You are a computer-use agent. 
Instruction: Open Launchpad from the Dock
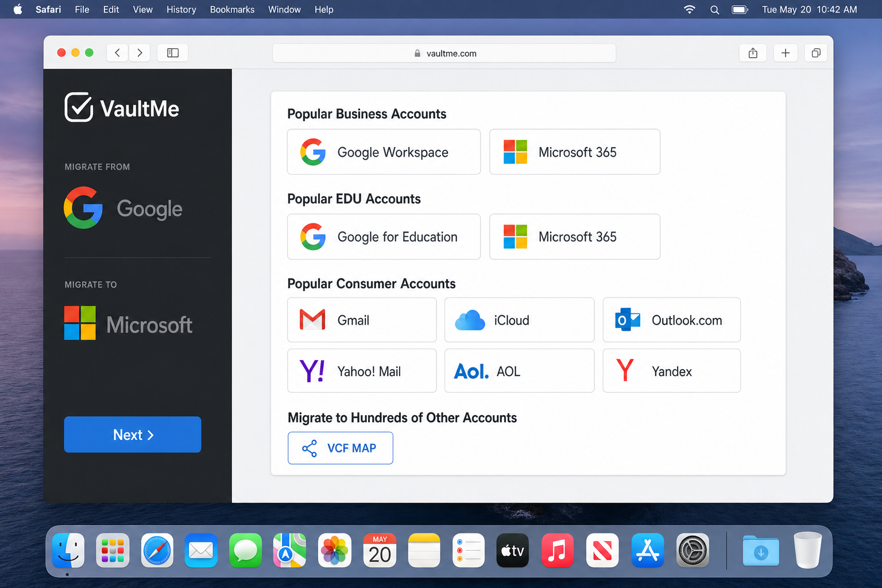click(113, 550)
